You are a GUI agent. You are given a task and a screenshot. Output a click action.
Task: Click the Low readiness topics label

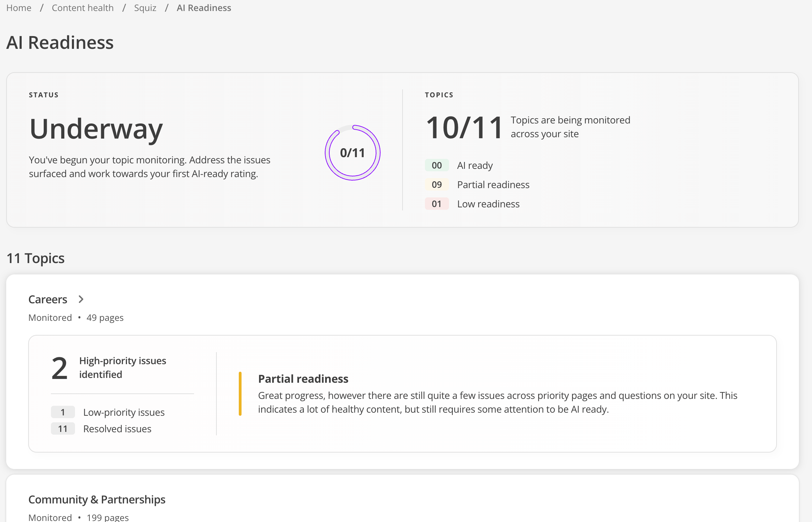click(488, 204)
